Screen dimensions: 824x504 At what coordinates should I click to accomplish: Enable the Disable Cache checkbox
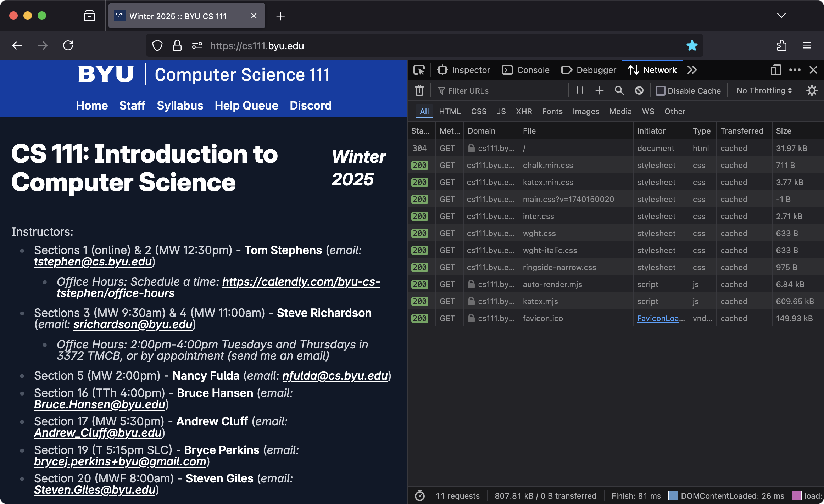tap(661, 90)
